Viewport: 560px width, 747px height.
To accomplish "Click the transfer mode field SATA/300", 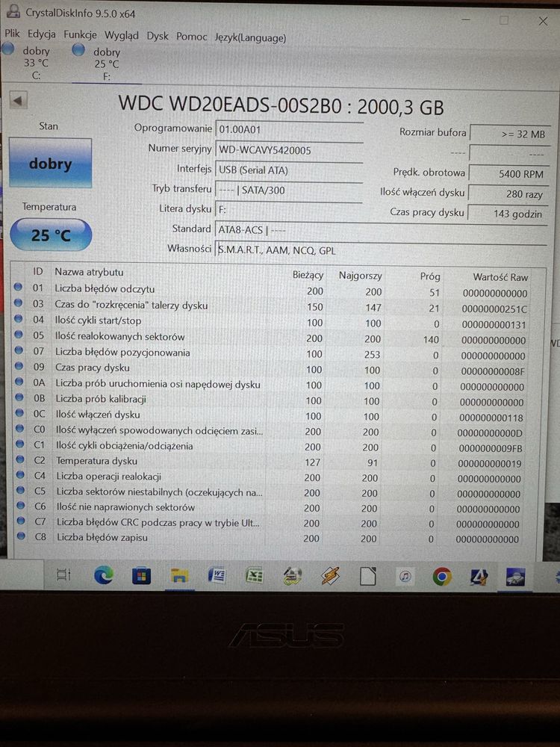I will 289,190.
